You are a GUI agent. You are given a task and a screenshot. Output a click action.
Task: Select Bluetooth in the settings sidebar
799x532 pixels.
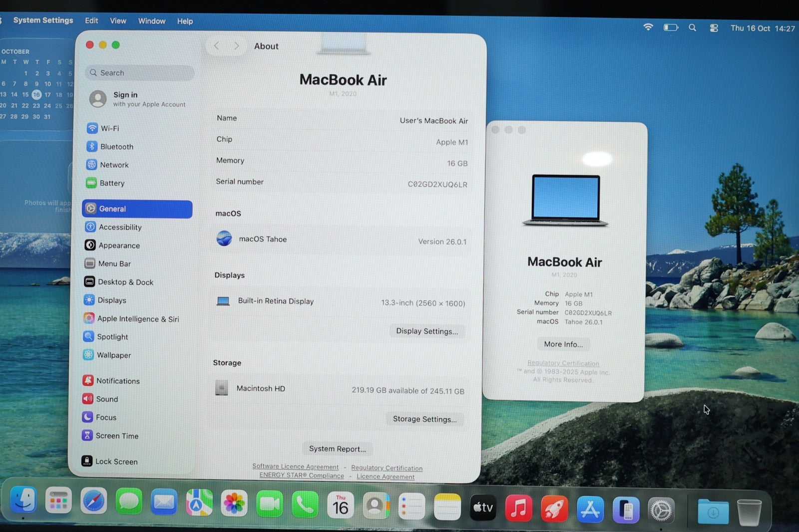point(116,147)
